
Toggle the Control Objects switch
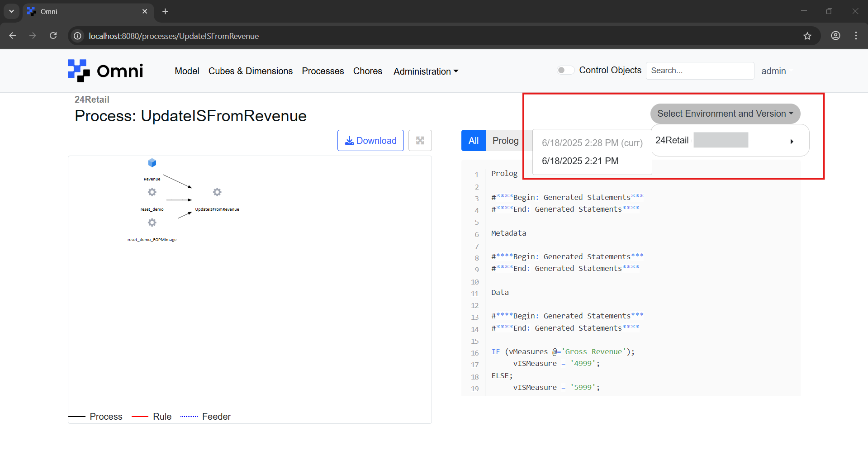pos(565,70)
